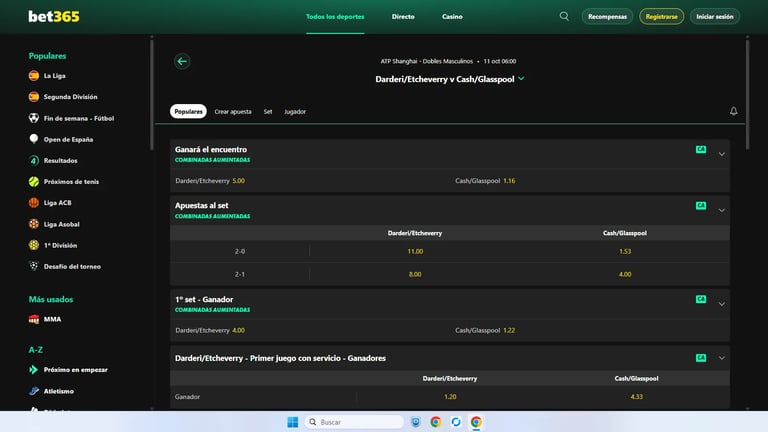Screen dimensions: 768x432
Task: Select first service game Cash/Glasspool 4.33
Action: pos(636,397)
